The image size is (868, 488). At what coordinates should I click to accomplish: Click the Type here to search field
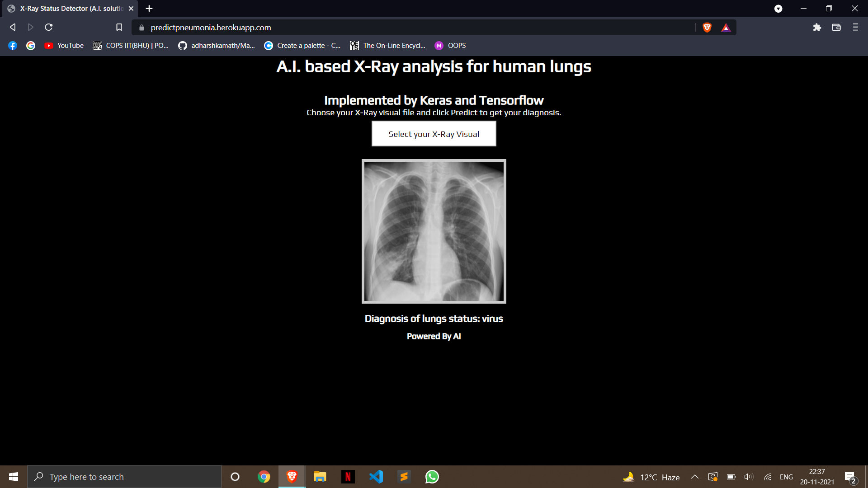(124, 477)
